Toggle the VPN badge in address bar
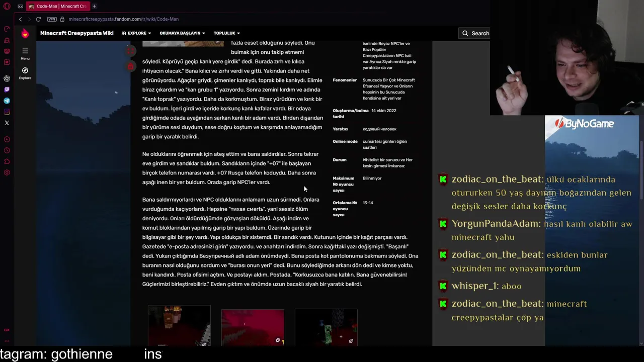Viewport: 644px width, 362px height. click(x=52, y=19)
